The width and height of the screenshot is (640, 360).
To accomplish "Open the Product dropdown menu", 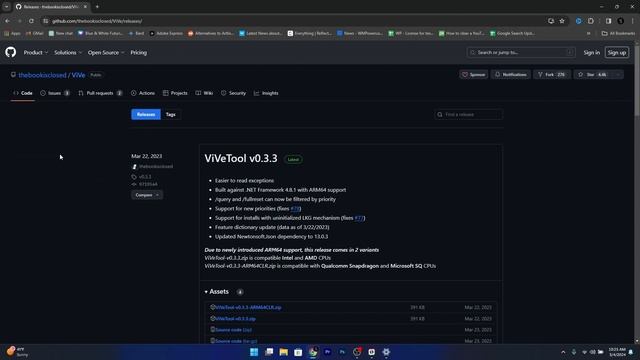I will 36,53.
